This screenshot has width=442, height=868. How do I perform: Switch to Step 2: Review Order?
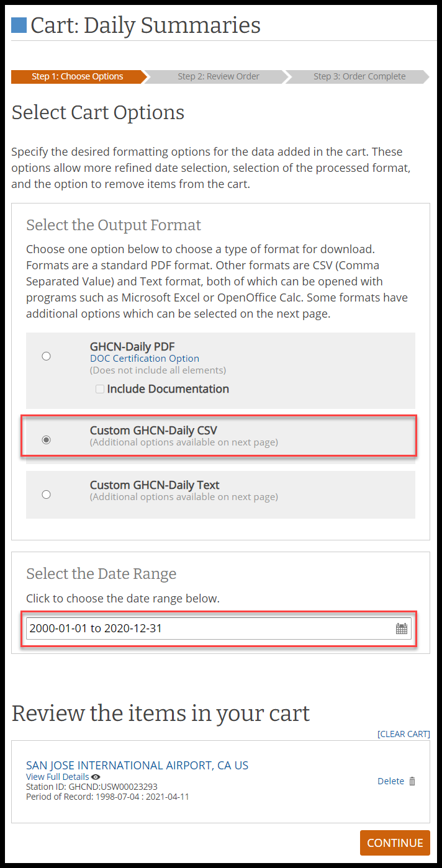(219, 77)
